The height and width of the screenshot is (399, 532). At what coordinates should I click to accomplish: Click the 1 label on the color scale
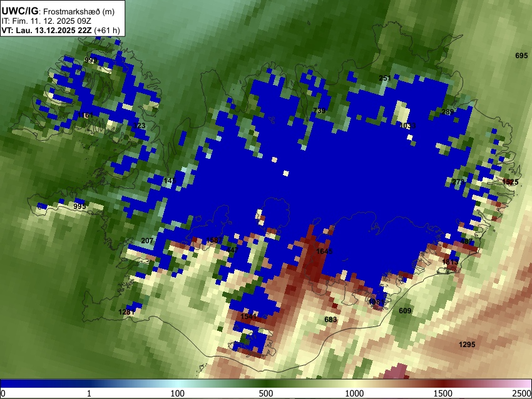tap(89, 393)
